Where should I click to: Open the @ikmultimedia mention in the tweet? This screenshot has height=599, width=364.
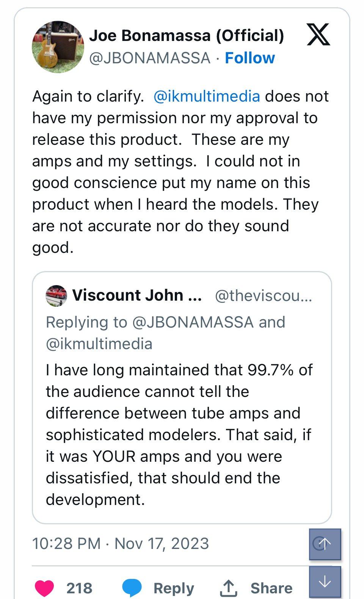207,96
